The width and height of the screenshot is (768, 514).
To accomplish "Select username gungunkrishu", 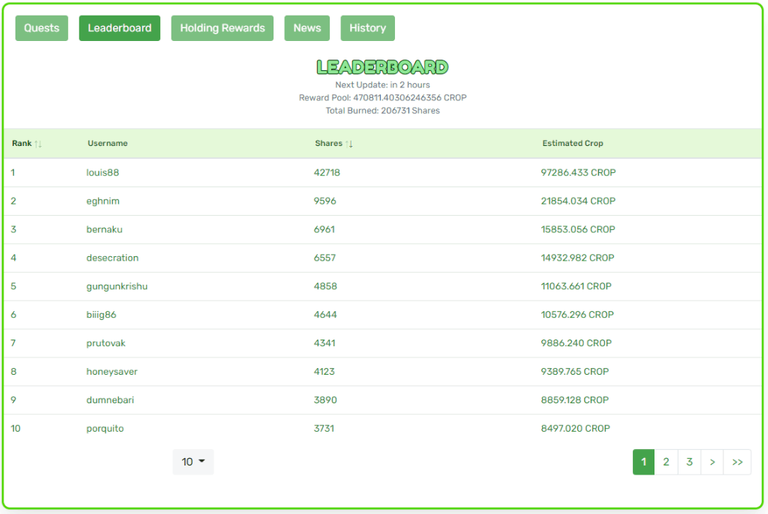I will pyautogui.click(x=117, y=286).
